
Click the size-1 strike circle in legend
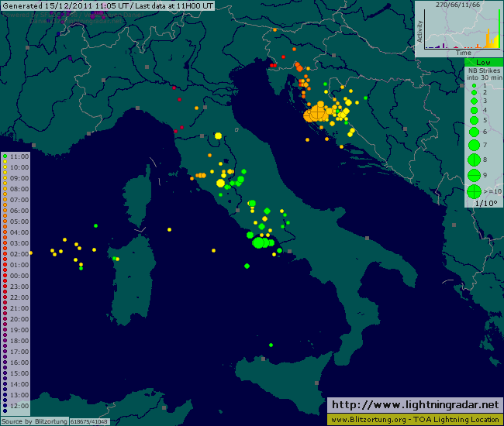tap(474, 86)
